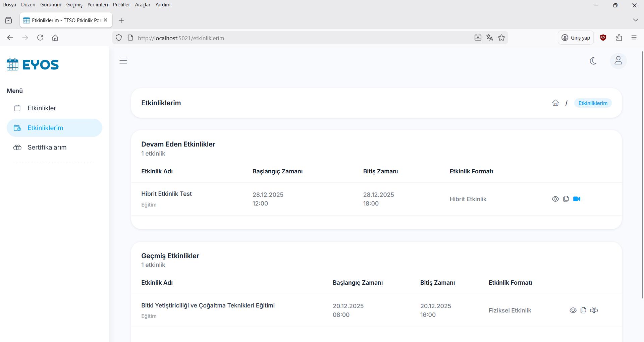This screenshot has width=644, height=342.
Task: Toggle dark mode with moon icon
Action: (593, 61)
